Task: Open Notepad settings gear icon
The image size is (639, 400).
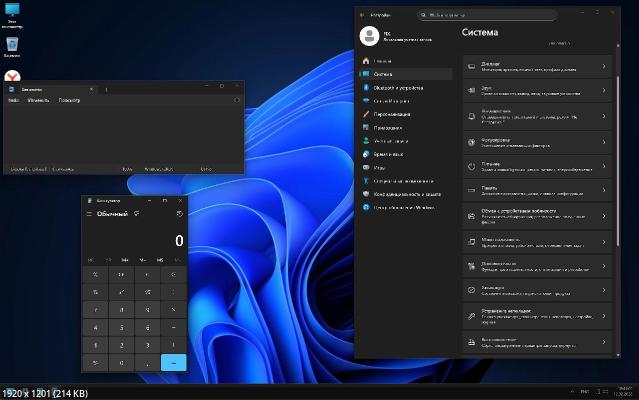Action: [x=236, y=100]
